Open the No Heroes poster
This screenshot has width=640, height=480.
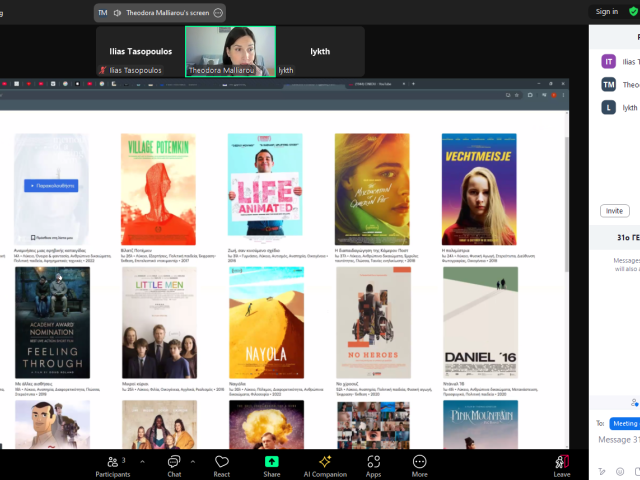[x=373, y=322]
